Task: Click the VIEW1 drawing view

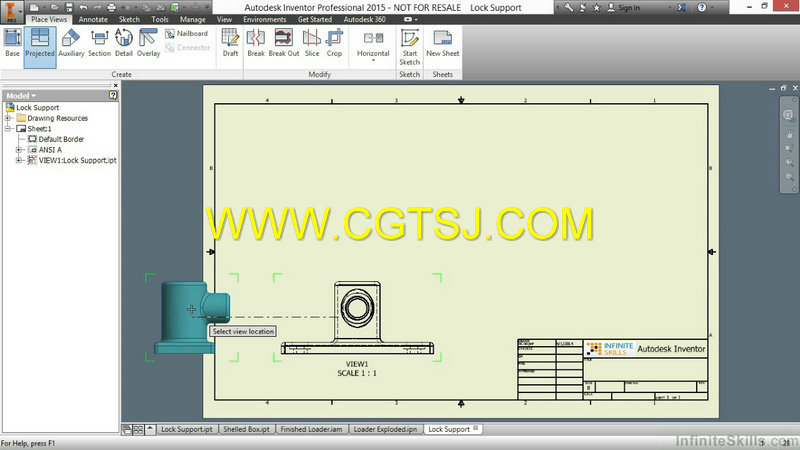Action: 357,318
